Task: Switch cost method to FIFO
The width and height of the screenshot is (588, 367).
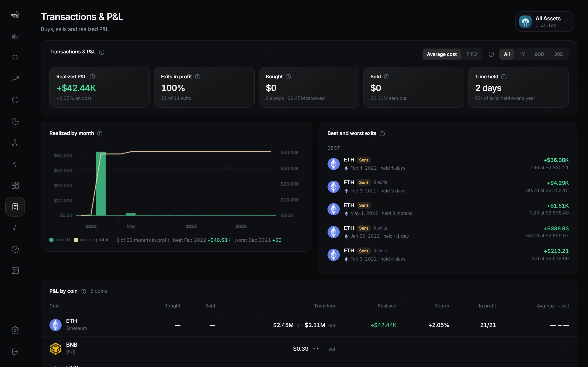Action: (471, 54)
